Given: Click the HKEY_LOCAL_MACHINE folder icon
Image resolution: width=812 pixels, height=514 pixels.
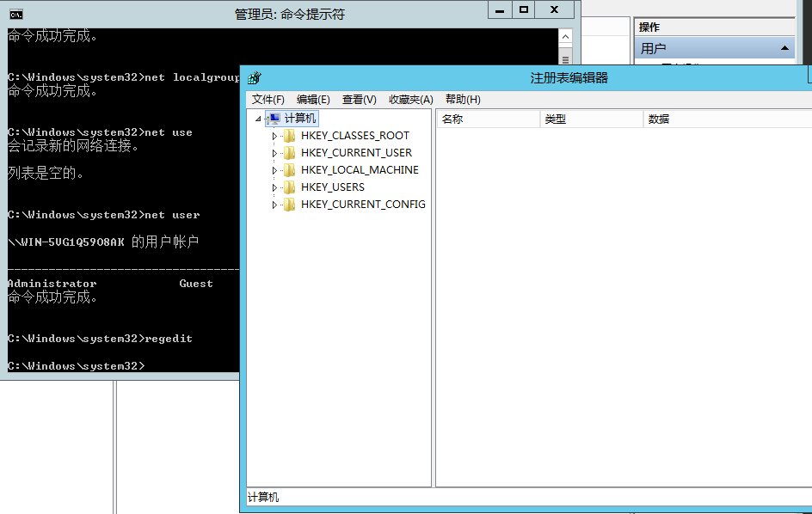Looking at the screenshot, I should 289,169.
